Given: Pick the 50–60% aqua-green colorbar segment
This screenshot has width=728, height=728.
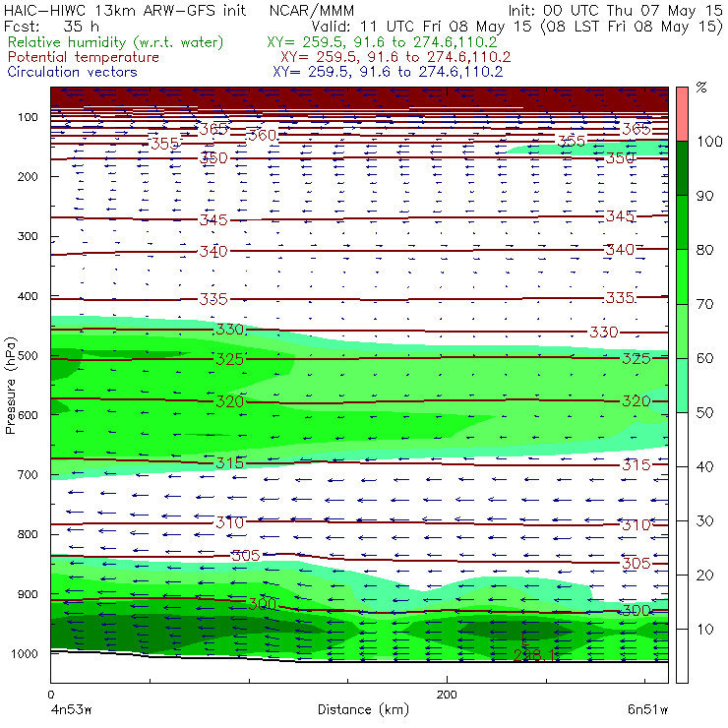Looking at the screenshot, I should click(x=682, y=386).
